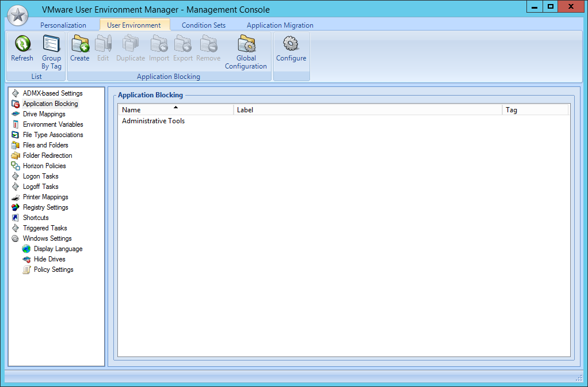This screenshot has width=588, height=387.
Task: Open Logon Tasks in the tree
Action: tap(40, 176)
